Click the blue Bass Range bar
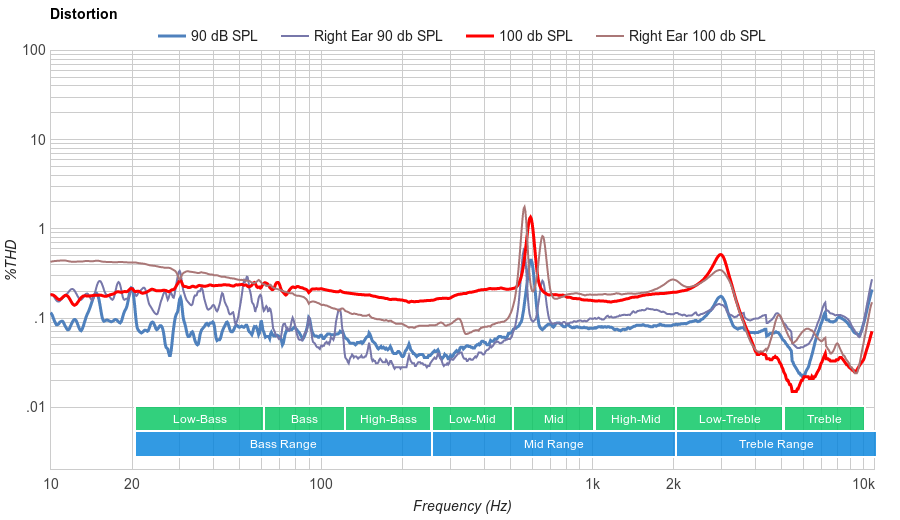The image size is (900, 520). tap(283, 444)
